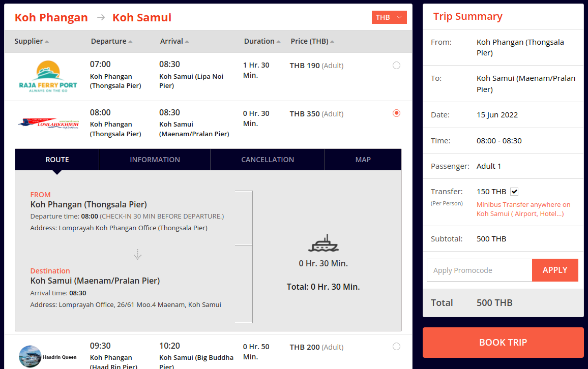Open the THB currency dropdown

click(x=389, y=17)
